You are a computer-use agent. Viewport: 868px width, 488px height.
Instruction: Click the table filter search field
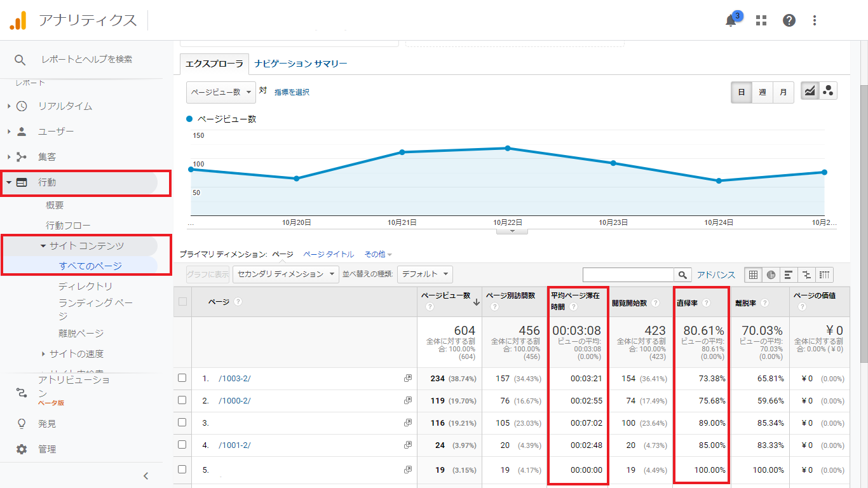[x=628, y=275]
